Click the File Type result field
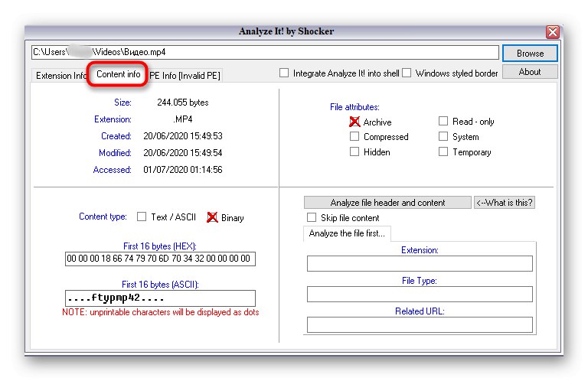This screenshot has height=381, width=588. point(420,295)
